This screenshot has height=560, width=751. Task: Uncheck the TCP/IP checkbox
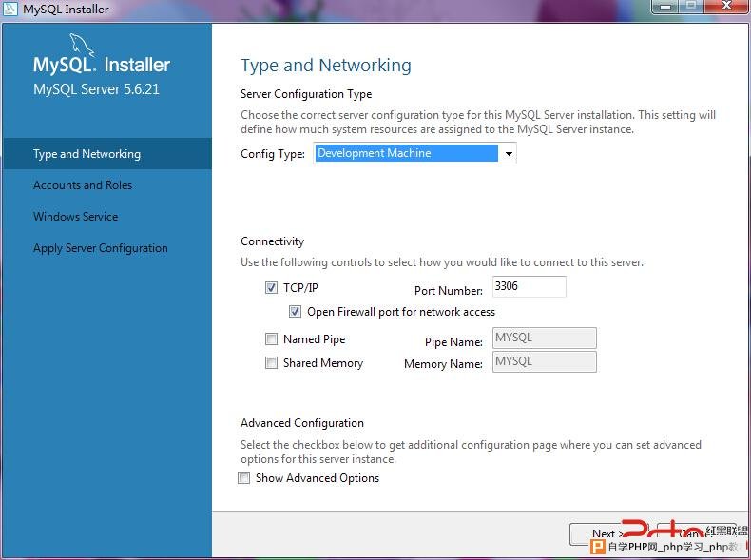[271, 287]
